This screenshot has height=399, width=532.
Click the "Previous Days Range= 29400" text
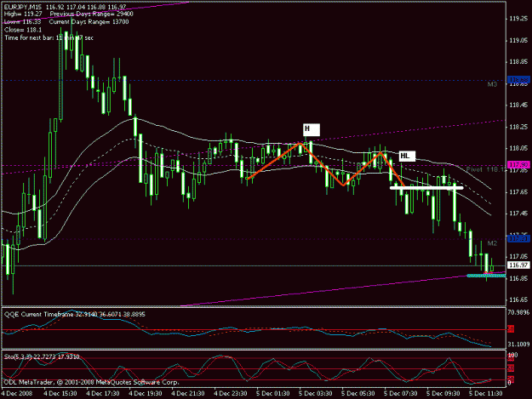pyautogui.click(x=92, y=14)
